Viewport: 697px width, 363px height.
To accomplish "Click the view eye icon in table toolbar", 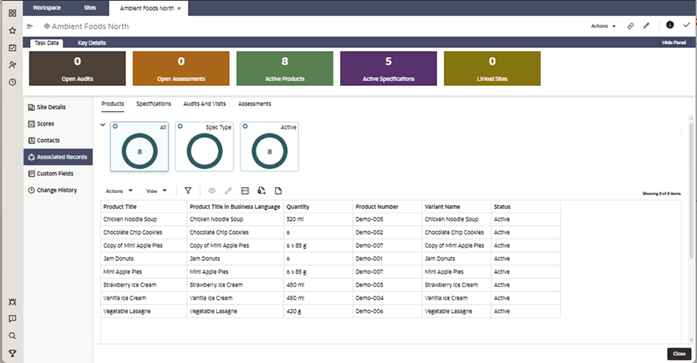I will point(212,191).
